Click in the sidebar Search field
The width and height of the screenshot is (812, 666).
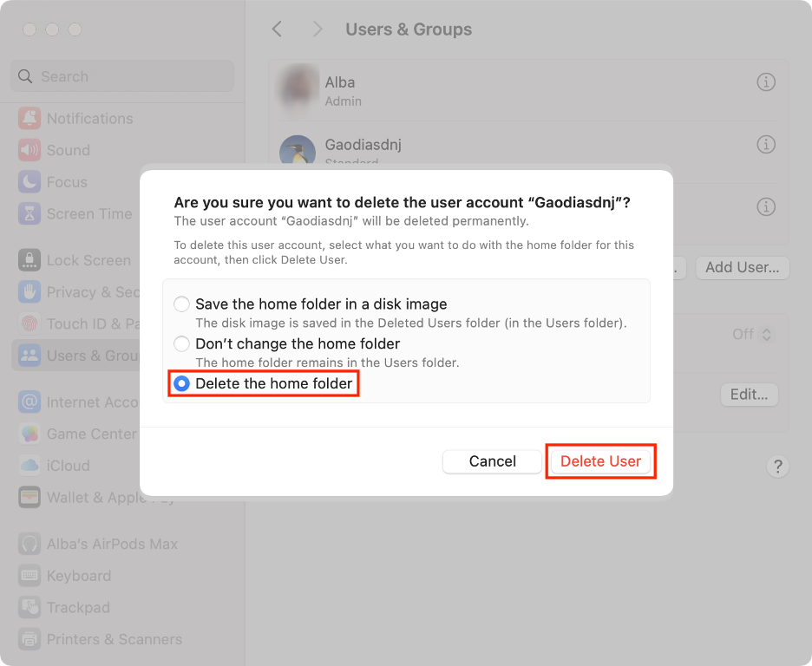point(121,76)
